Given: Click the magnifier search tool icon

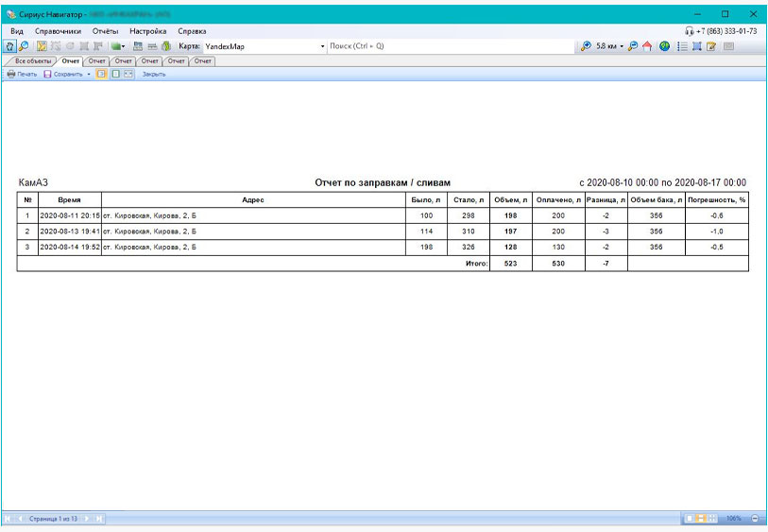Looking at the screenshot, I should tap(24, 45).
